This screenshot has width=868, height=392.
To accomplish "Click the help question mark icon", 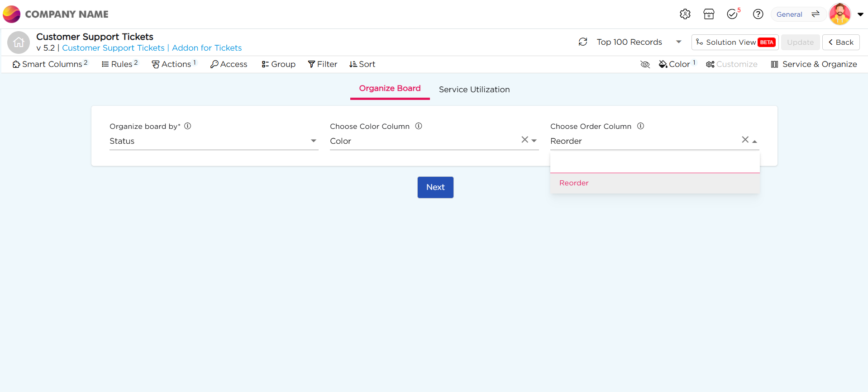I will (758, 14).
